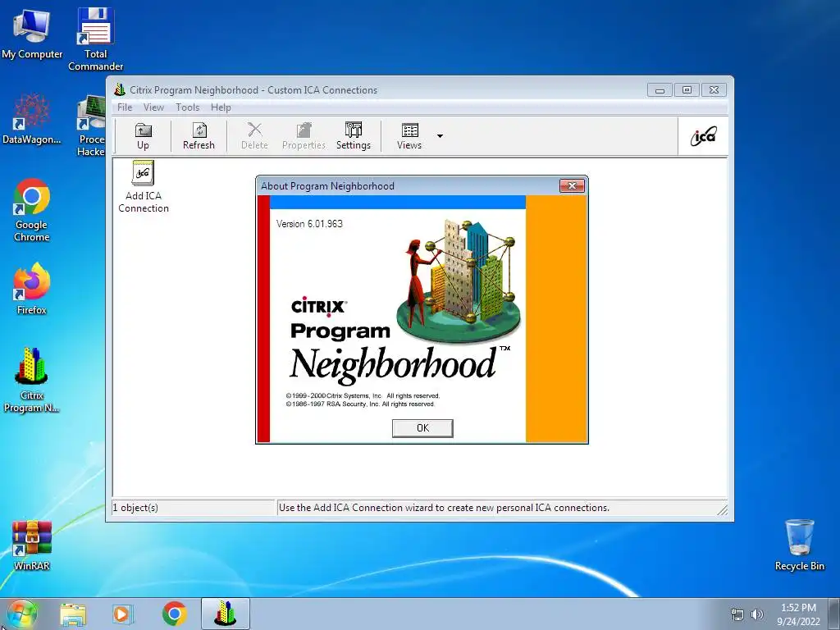The width and height of the screenshot is (840, 630).
Task: Refresh the ICA connections list
Action: point(199,135)
